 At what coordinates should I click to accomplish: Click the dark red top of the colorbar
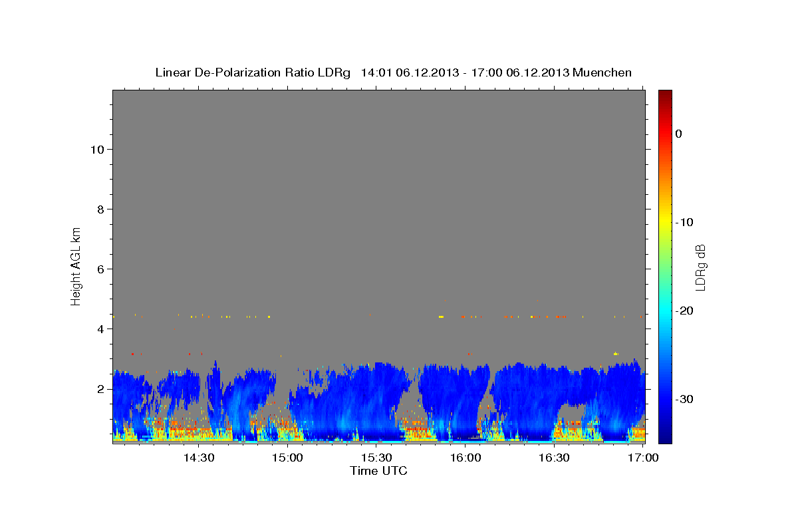click(665, 96)
